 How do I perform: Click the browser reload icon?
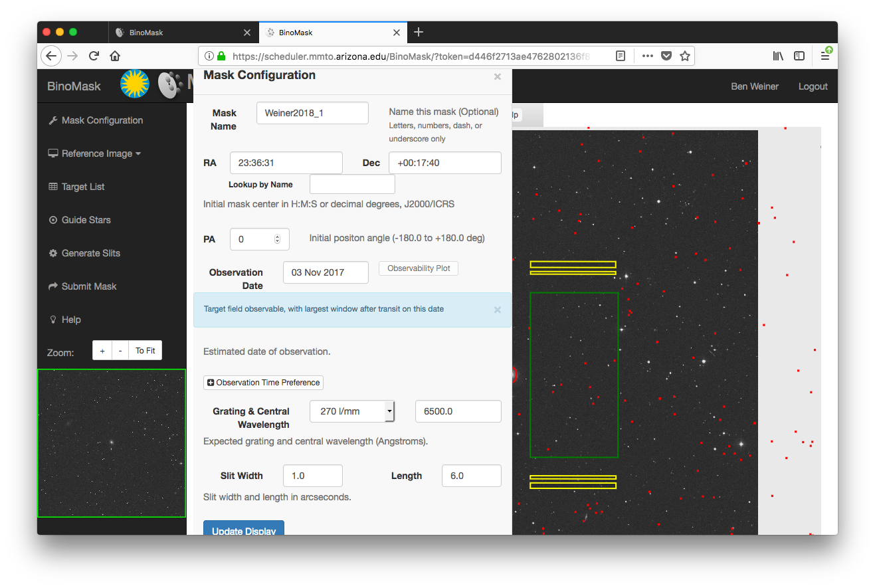[x=94, y=56]
